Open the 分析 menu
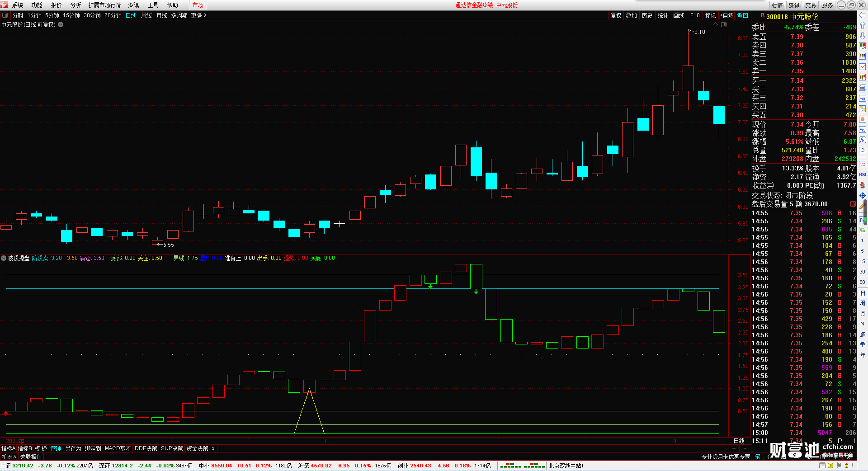 click(x=76, y=5)
